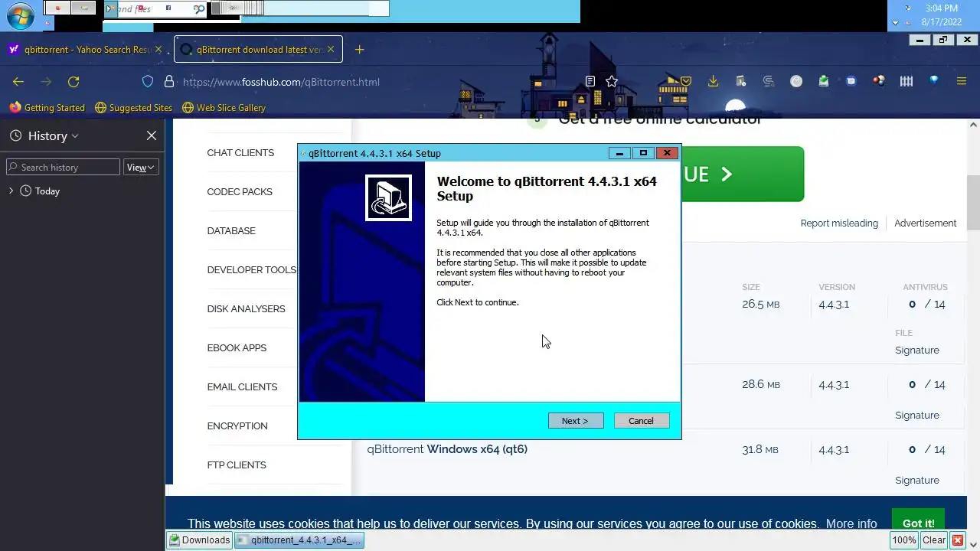Close the qBittorrent download tab

[331, 50]
